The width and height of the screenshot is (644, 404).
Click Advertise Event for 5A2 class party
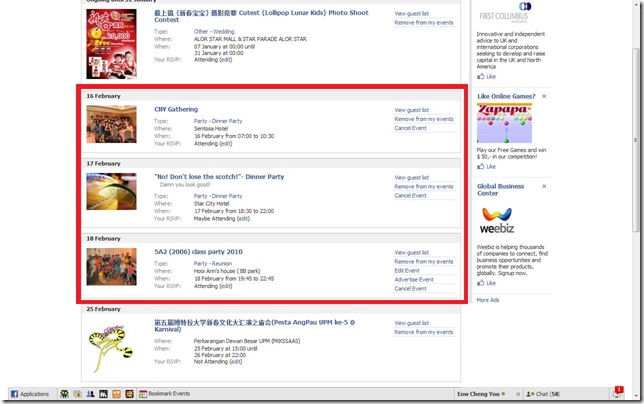pyautogui.click(x=414, y=280)
